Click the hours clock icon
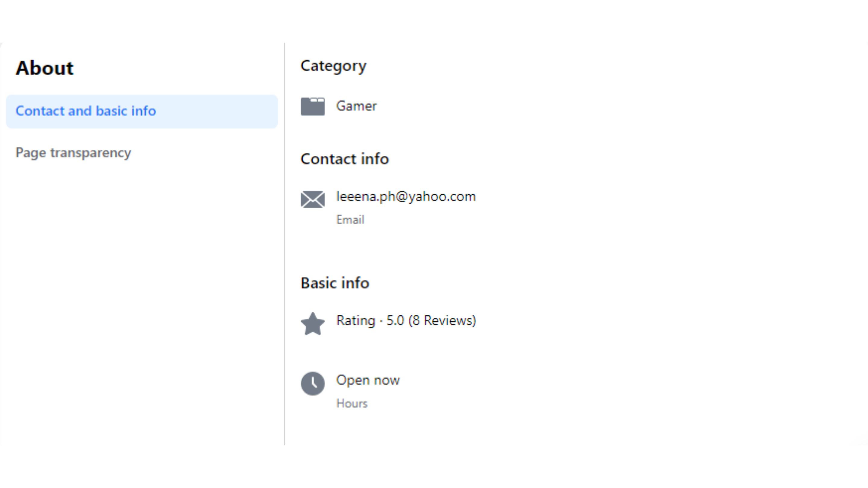The height and width of the screenshot is (488, 868). [313, 383]
